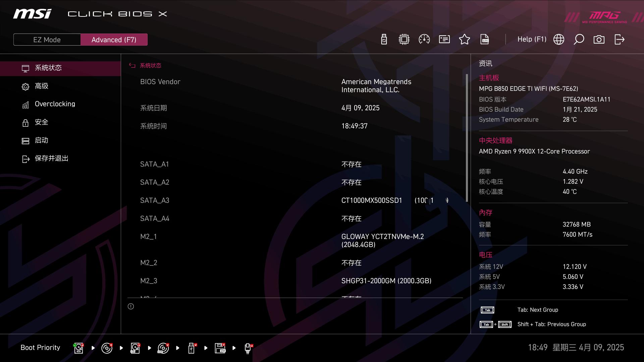Open the Hardware Monitor gauge icon
Viewport: 644px width, 362px height.
point(424,39)
